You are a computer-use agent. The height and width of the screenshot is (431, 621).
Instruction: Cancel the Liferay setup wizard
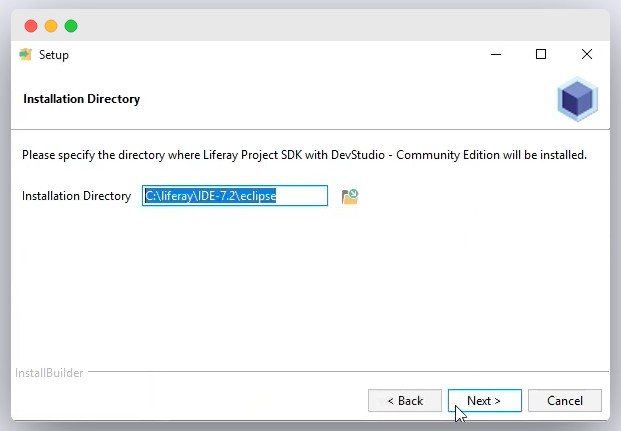(x=565, y=400)
